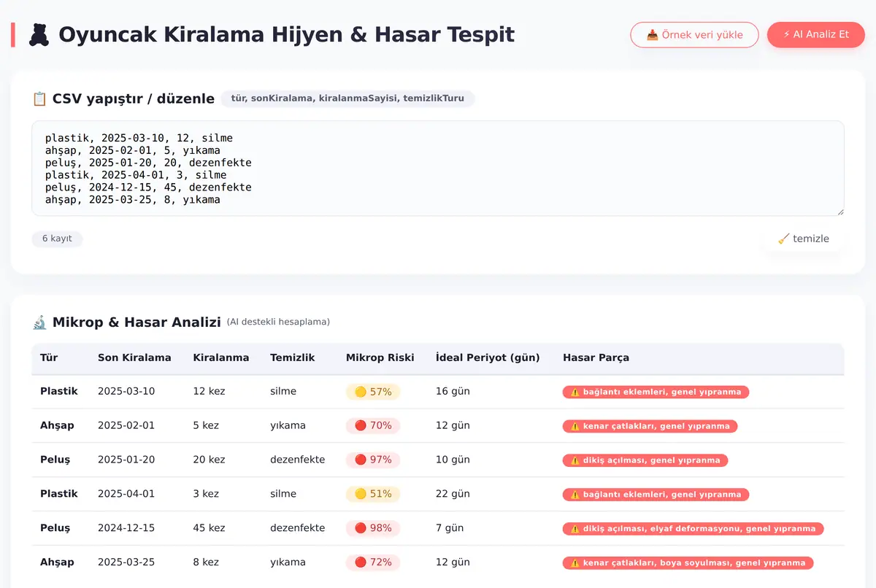Click the clipboard icon beside CSV yapıştır

click(39, 98)
